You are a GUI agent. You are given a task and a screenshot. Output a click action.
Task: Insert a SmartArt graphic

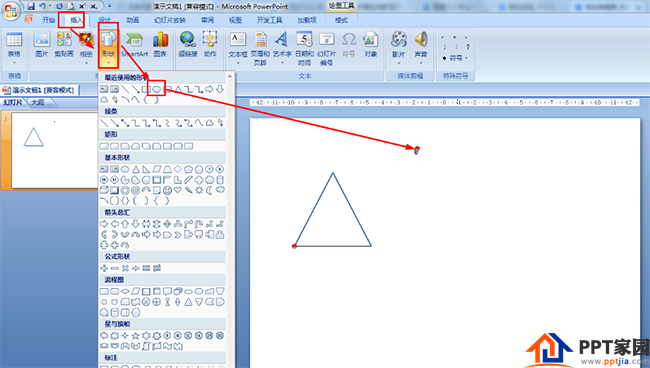[x=134, y=45]
